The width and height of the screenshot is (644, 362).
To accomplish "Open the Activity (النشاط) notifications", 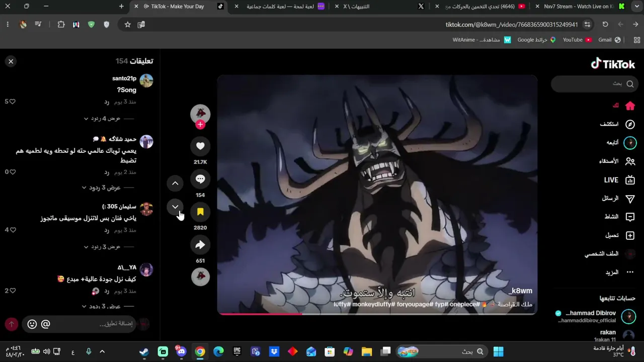I will pos(620,217).
